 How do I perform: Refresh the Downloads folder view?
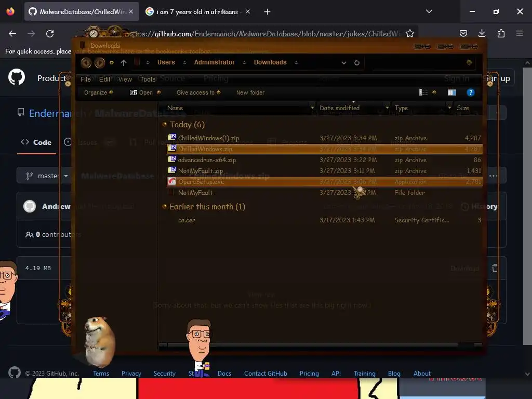coord(356,62)
